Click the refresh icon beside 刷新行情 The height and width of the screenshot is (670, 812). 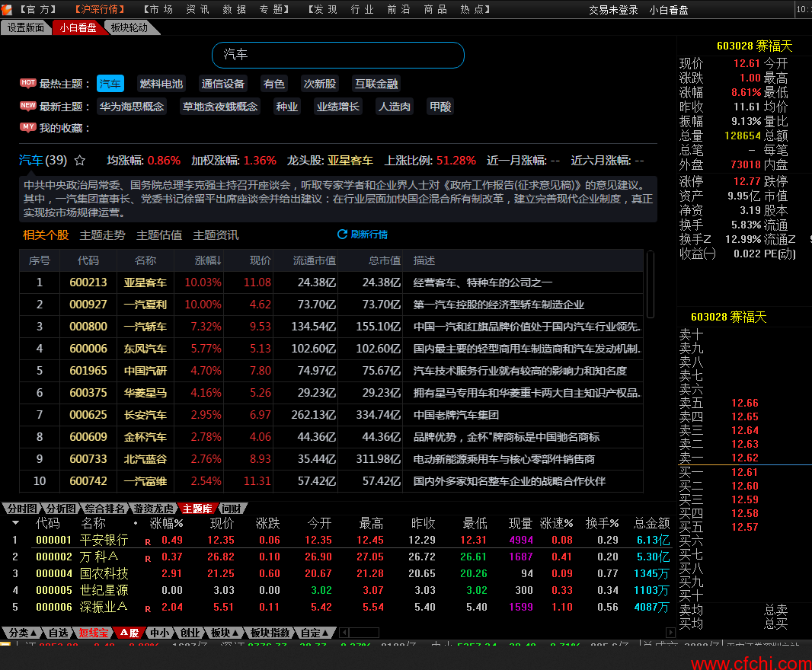[x=342, y=234]
